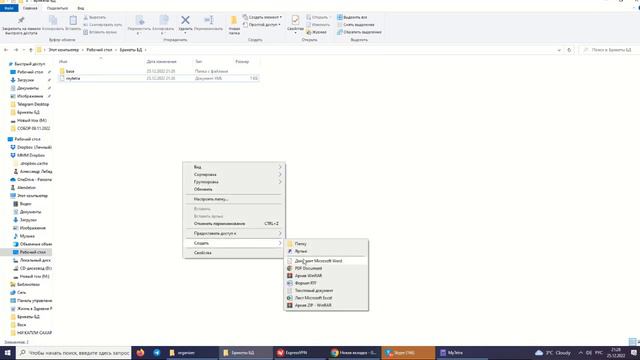Viewport: 640px width, 360px height.
Task: Click the Pin to Quick access ribbon icon
Action: 21,20
